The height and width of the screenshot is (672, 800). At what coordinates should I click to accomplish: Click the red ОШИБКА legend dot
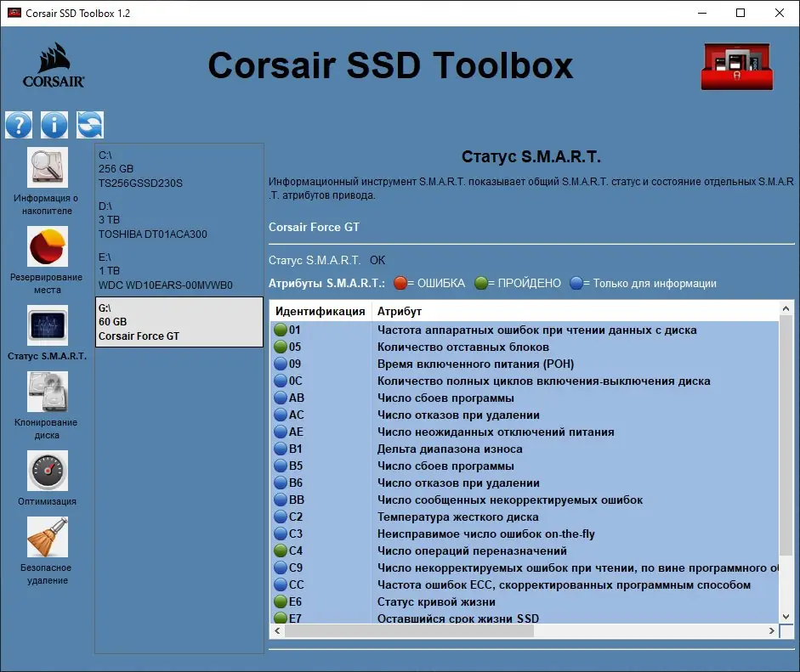point(400,283)
